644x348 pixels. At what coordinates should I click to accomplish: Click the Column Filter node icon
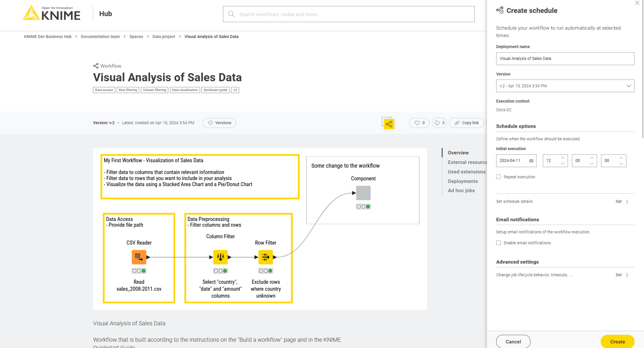click(220, 257)
